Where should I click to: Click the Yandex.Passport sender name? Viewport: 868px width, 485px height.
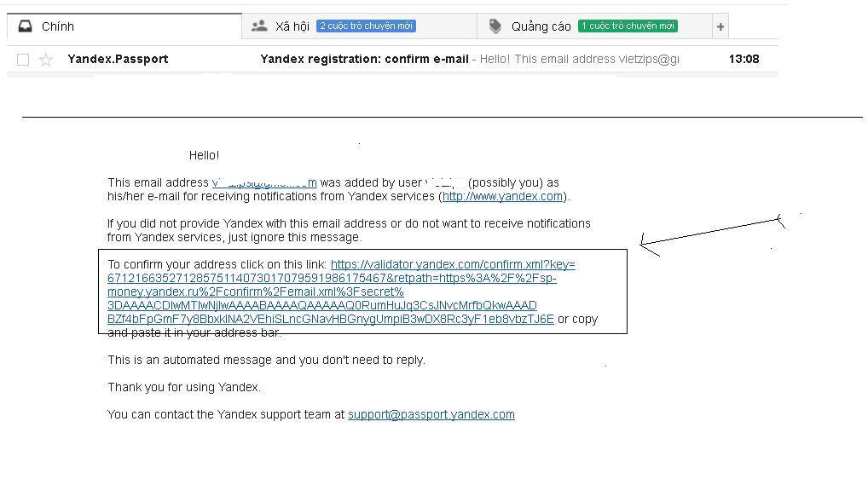(118, 60)
